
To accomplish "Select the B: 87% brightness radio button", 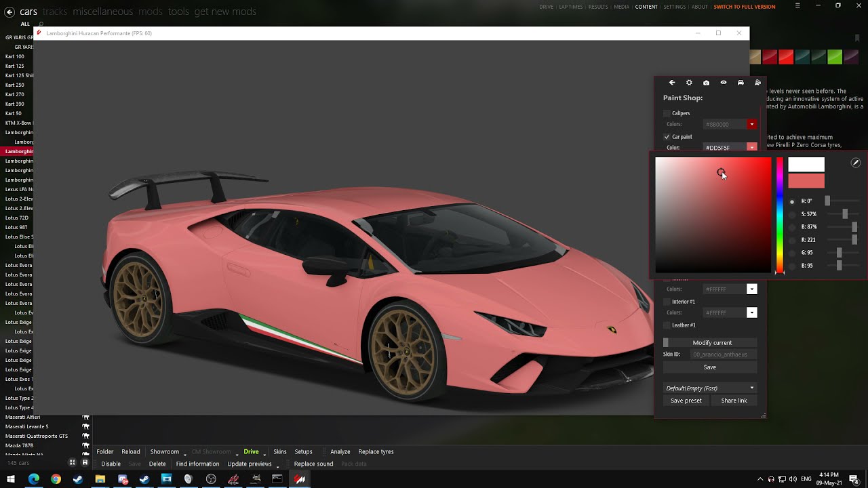I will point(791,227).
